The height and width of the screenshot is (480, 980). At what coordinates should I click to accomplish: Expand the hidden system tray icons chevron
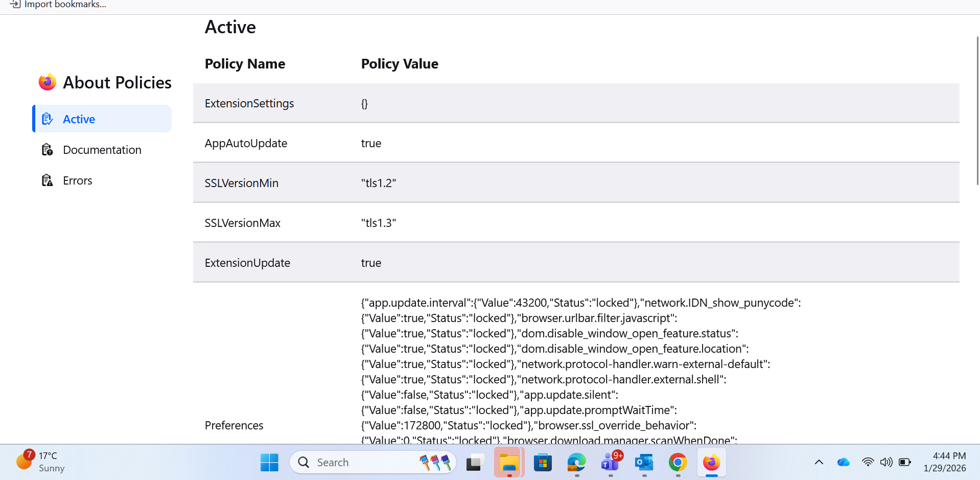[819, 462]
